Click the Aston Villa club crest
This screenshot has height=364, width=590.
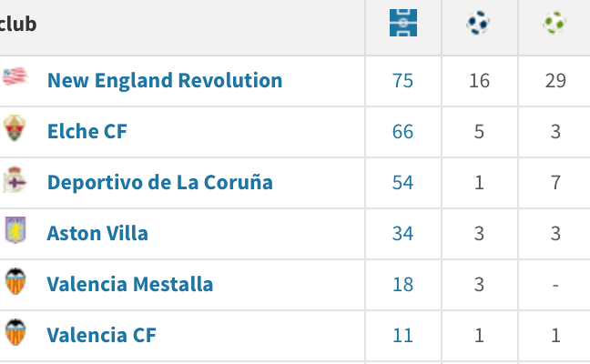[x=15, y=233]
